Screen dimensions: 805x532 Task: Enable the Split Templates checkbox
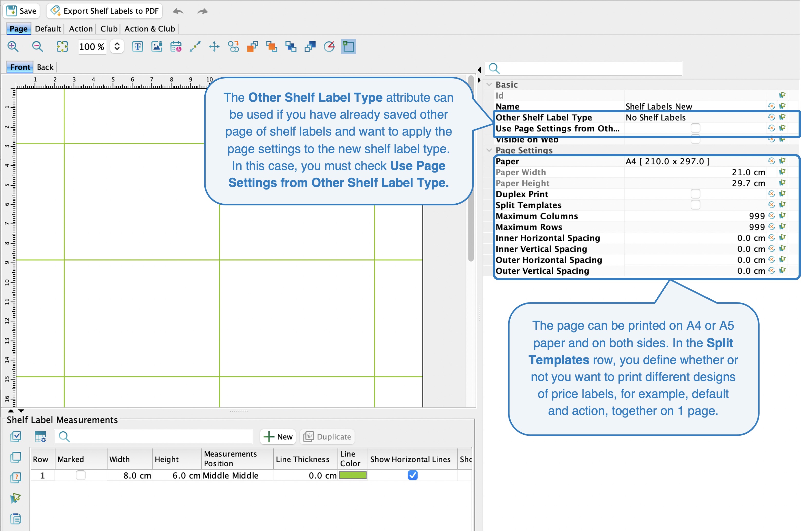[x=696, y=205]
